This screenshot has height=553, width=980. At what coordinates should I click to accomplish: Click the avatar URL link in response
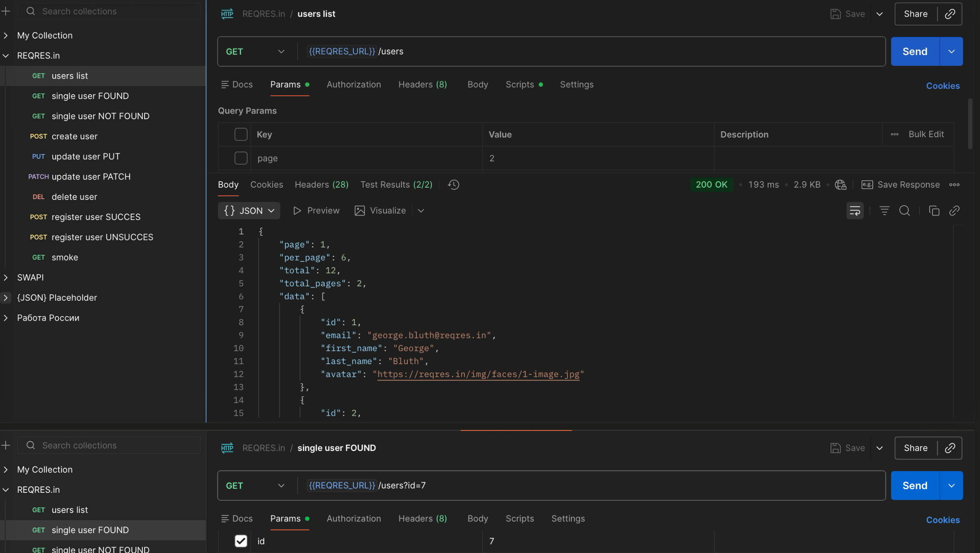pyautogui.click(x=478, y=374)
